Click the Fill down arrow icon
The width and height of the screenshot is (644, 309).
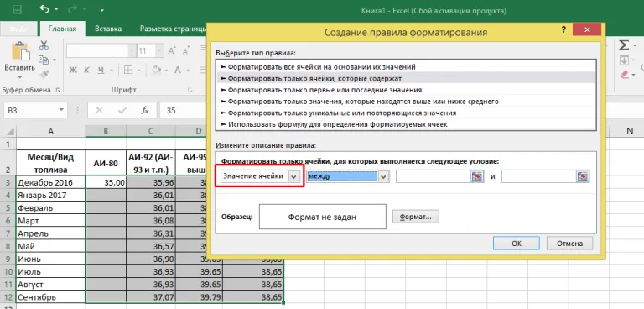point(624,60)
